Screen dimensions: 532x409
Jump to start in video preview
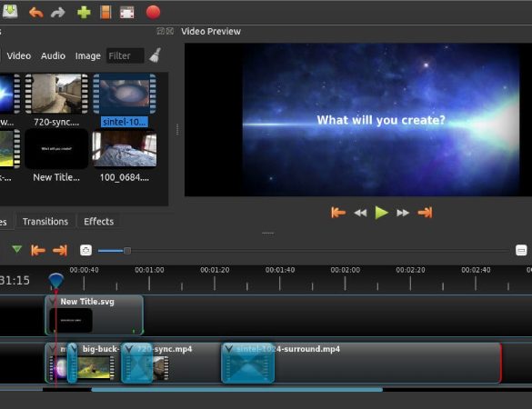[338, 213]
